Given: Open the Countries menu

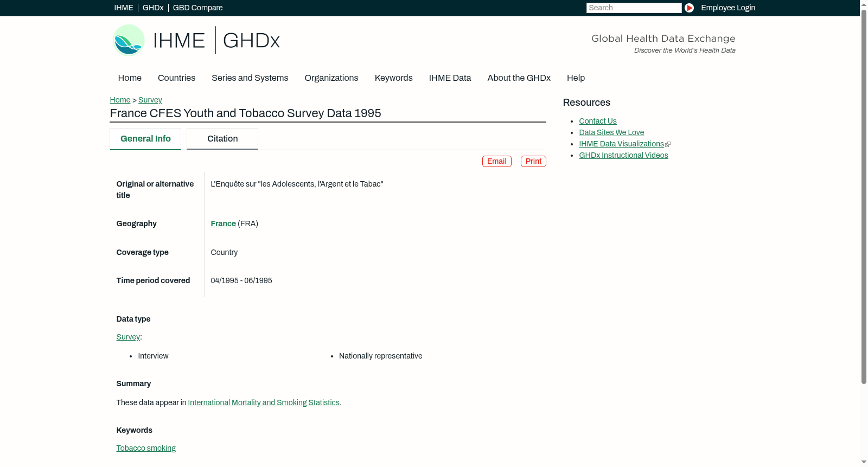Looking at the screenshot, I should click(x=176, y=78).
